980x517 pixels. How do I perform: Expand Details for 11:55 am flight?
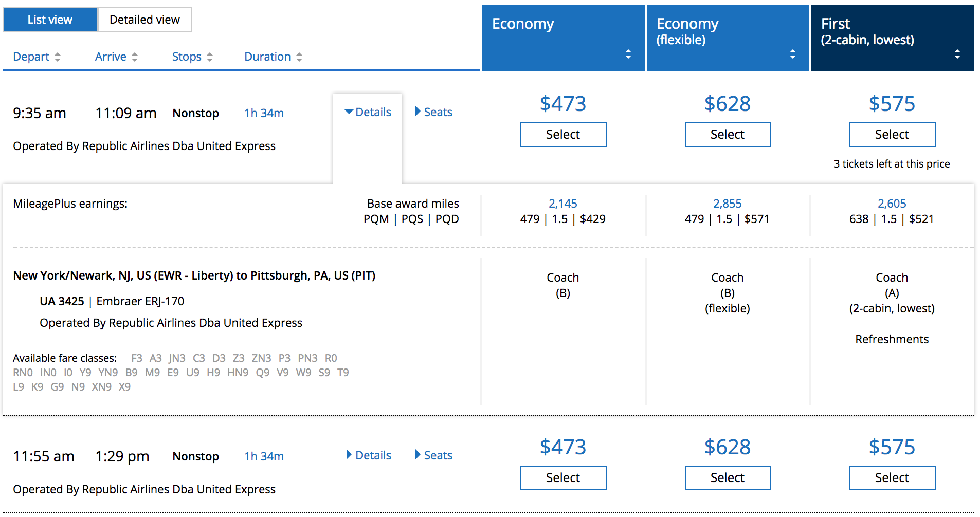[x=369, y=455]
